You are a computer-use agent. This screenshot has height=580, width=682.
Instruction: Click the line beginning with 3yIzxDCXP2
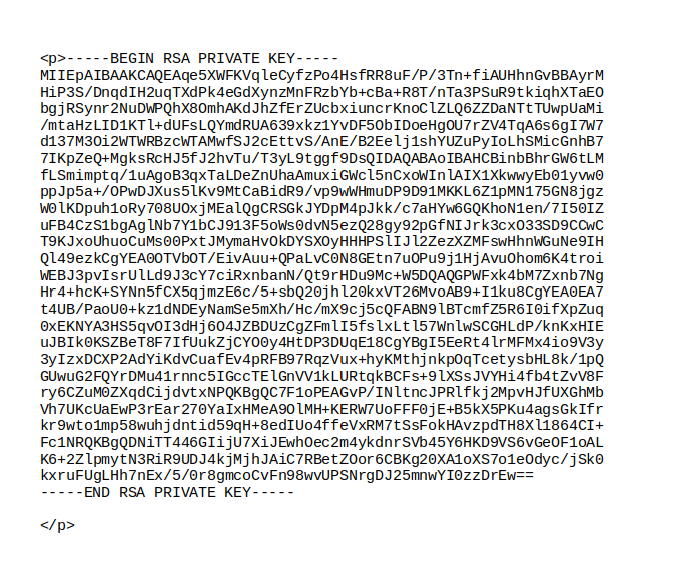point(322,359)
